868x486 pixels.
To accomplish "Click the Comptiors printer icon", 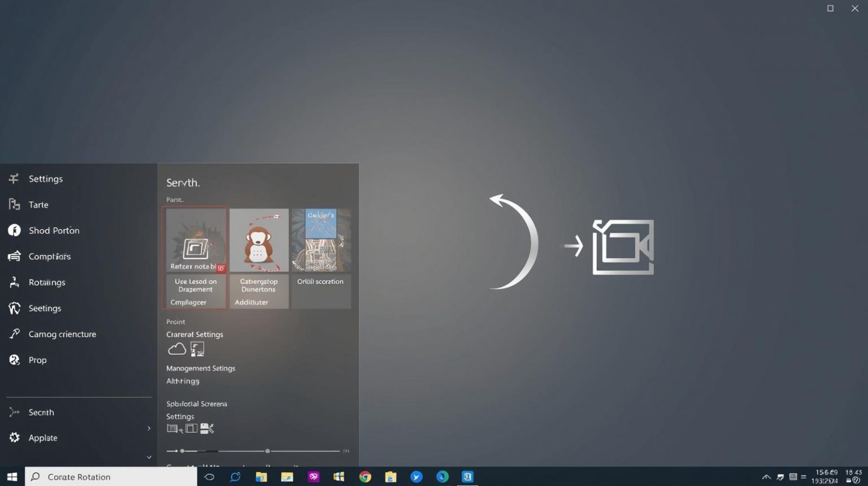I will click(x=14, y=256).
